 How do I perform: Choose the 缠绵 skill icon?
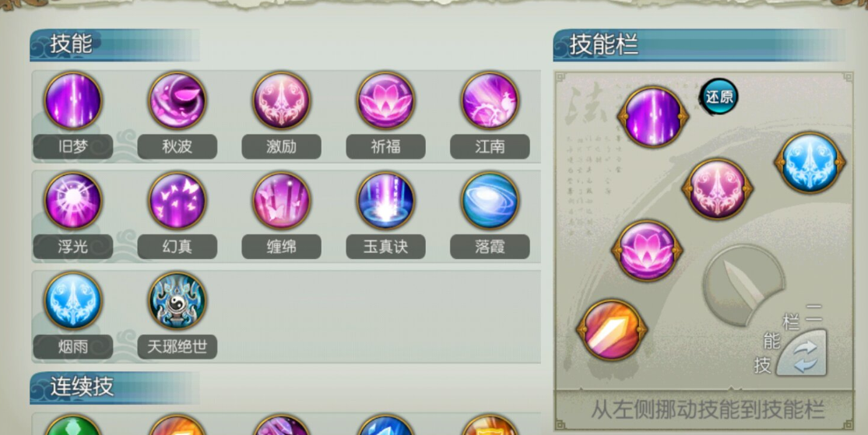281,200
